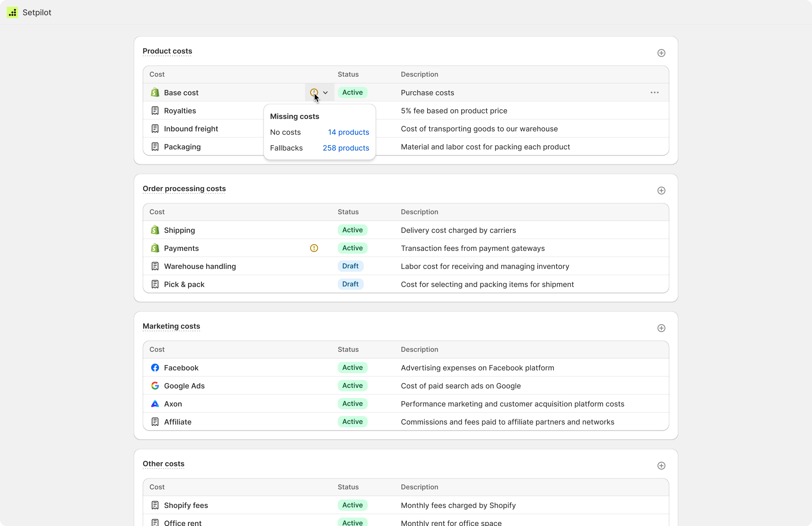Expand the Product costs section header
The height and width of the screenshot is (526, 812).
[167, 51]
